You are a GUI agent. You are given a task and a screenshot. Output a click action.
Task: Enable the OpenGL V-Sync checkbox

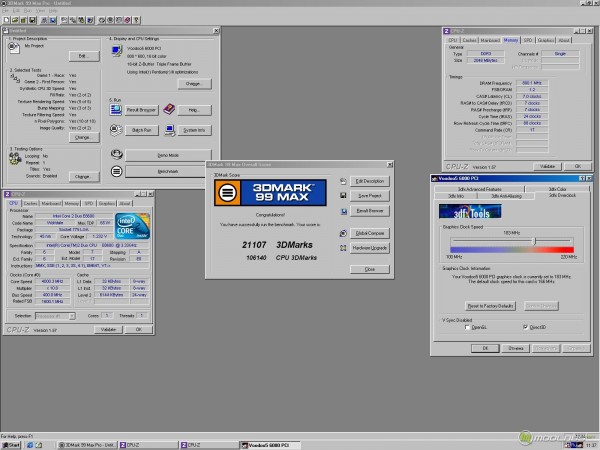(x=467, y=327)
